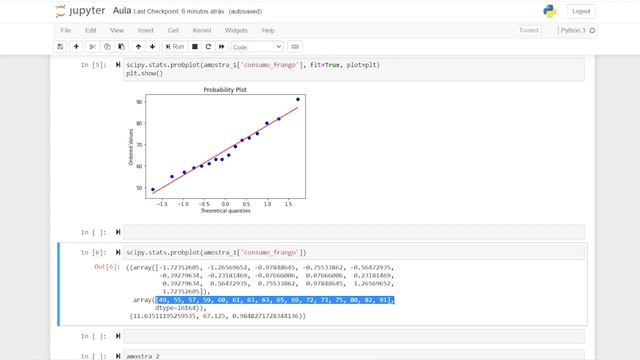Viewport: 640px width, 360px height.
Task: Copy selected cells with the copy icon
Action: coord(107,47)
